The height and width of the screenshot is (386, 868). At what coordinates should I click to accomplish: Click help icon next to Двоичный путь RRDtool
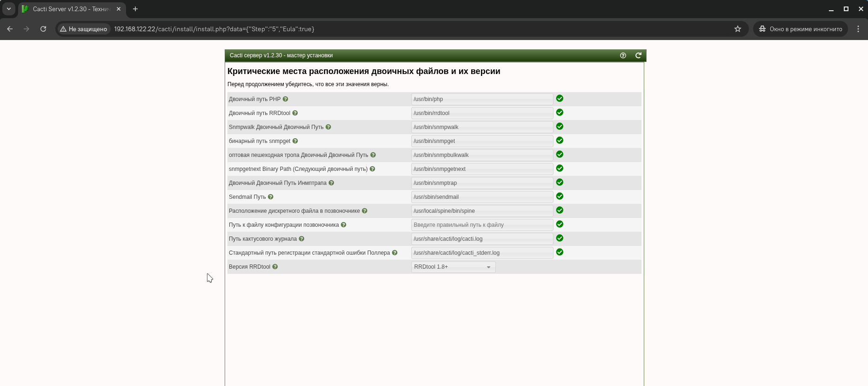[295, 113]
